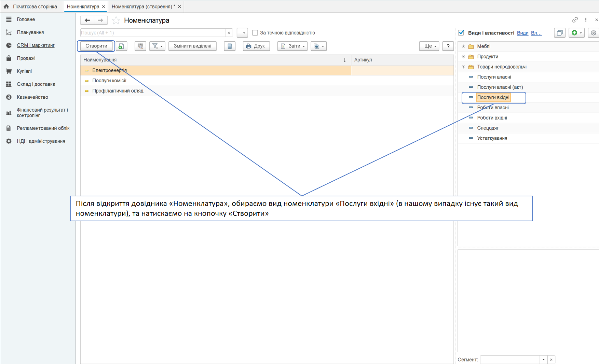Switch to the Номенклатура (створення) tab
Screen dimensions: 599x364
143,6
